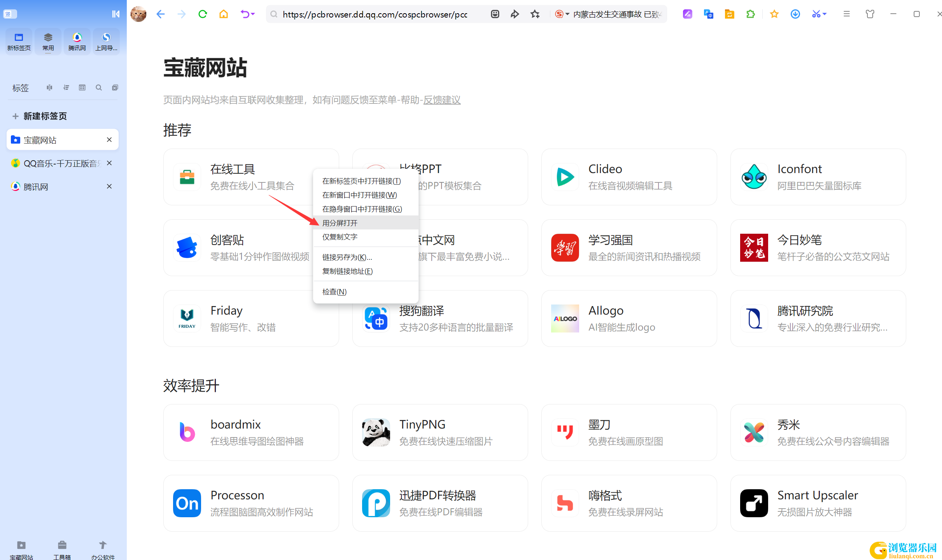Click the purple note extension icon

pyautogui.click(x=687, y=14)
